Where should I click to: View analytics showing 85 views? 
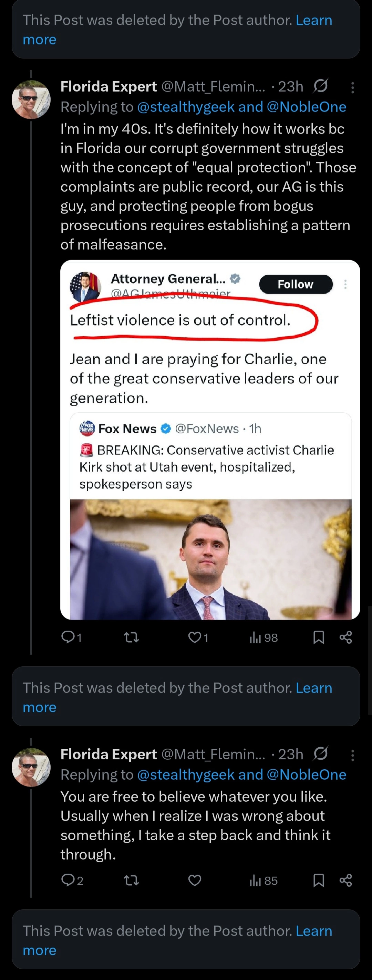(x=263, y=880)
